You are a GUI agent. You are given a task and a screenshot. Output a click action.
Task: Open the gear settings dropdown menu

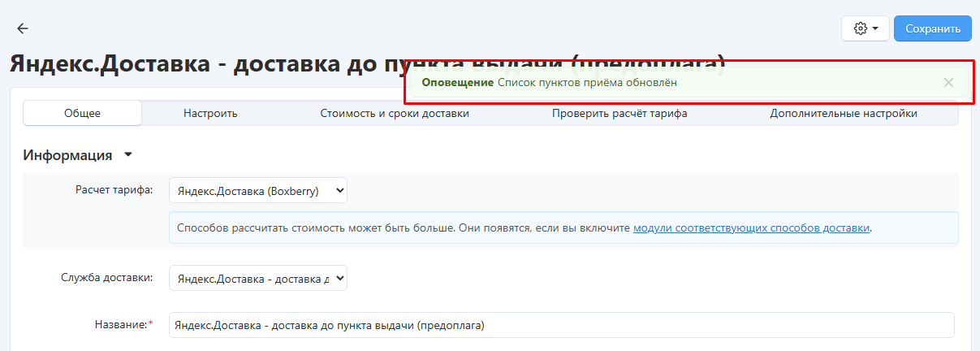(x=866, y=28)
